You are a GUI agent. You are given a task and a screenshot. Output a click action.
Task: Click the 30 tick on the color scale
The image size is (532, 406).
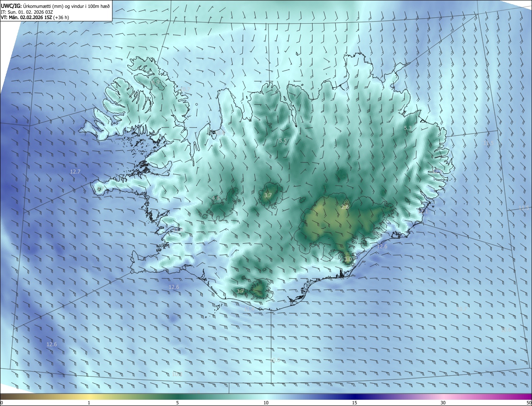(443, 403)
